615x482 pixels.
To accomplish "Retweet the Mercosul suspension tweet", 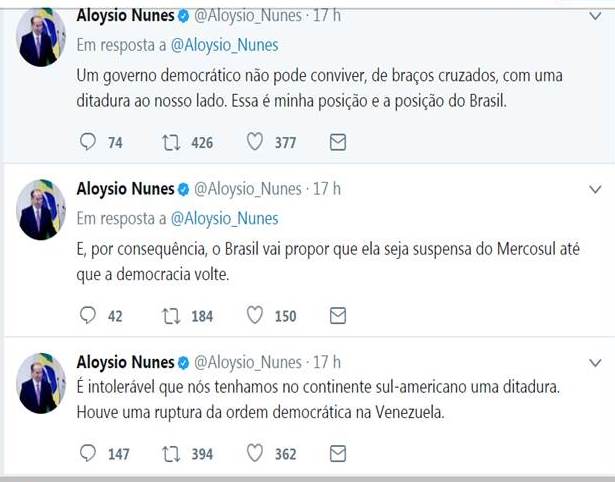I will (171, 316).
